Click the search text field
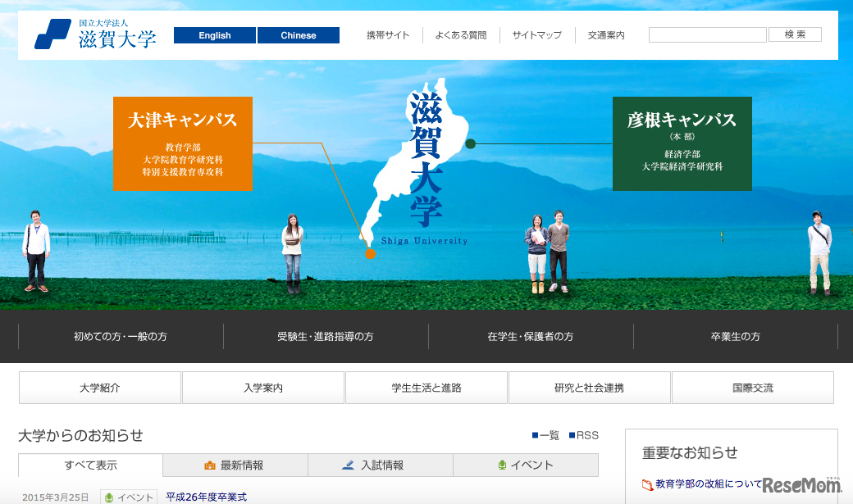The height and width of the screenshot is (504, 853). (x=707, y=35)
